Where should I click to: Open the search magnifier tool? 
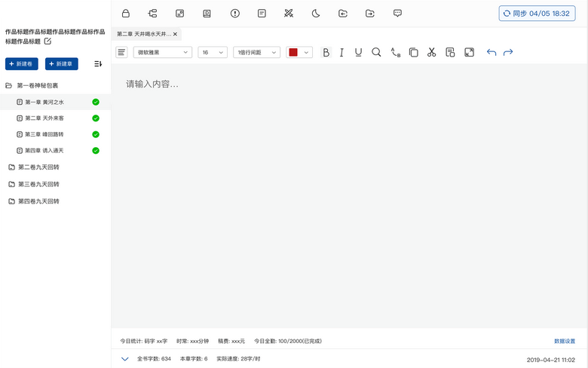click(x=376, y=52)
